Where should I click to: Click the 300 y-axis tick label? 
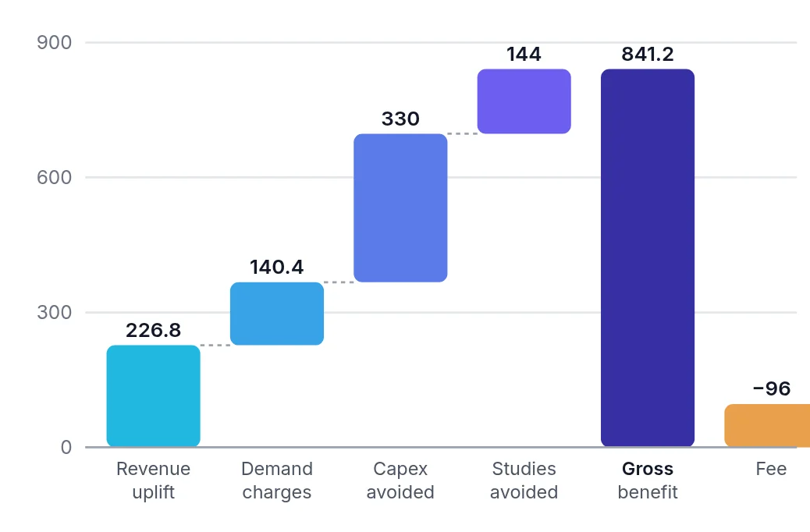tap(55, 313)
